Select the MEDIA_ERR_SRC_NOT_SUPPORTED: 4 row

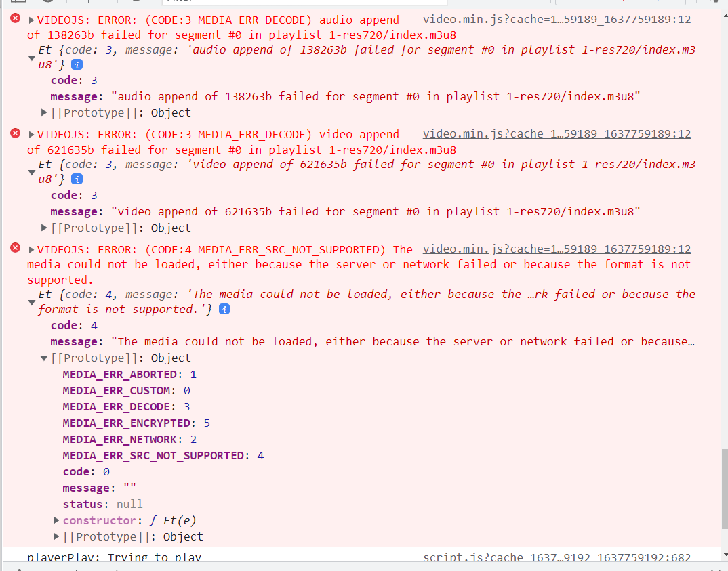[x=163, y=455]
